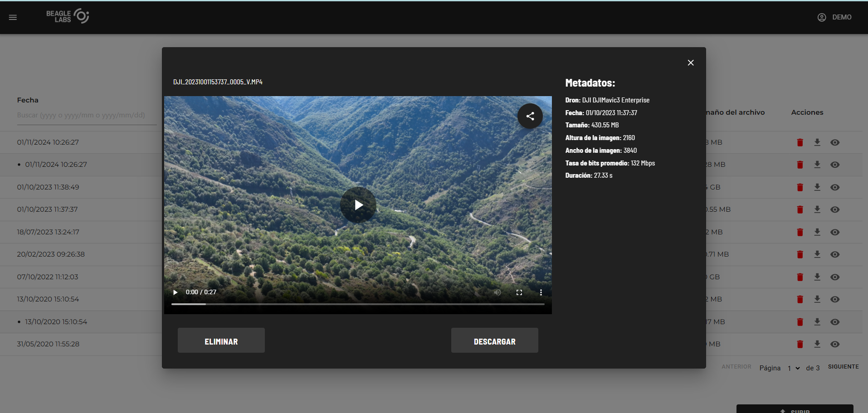
Task: Open the hamburger navigation menu
Action: [13, 17]
